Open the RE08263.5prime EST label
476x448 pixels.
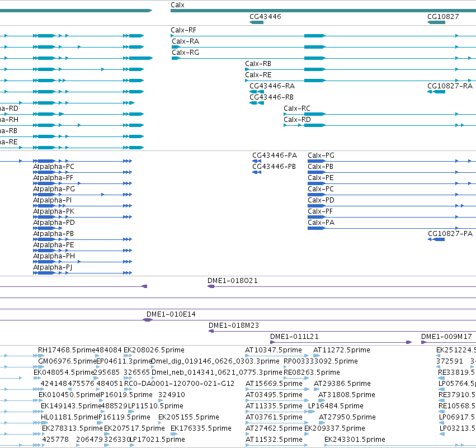coord(312,372)
